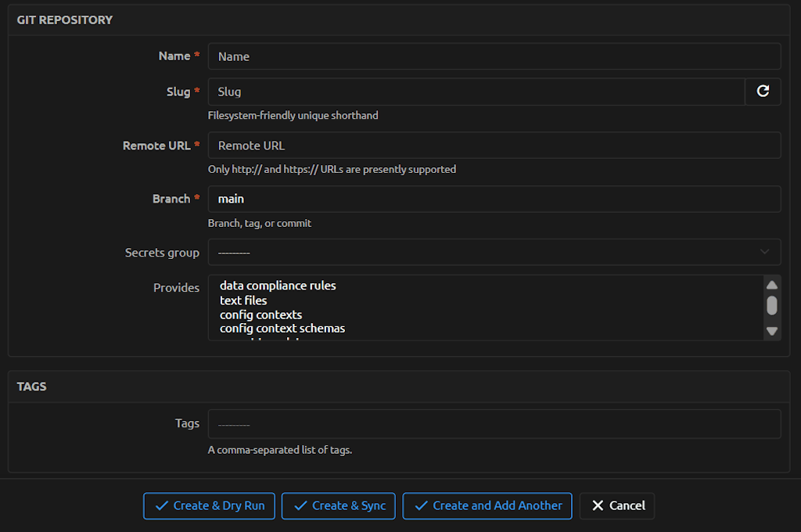The image size is (801, 532).
Task: Select 'data compliance rules' in Provides list
Action: [x=278, y=286]
